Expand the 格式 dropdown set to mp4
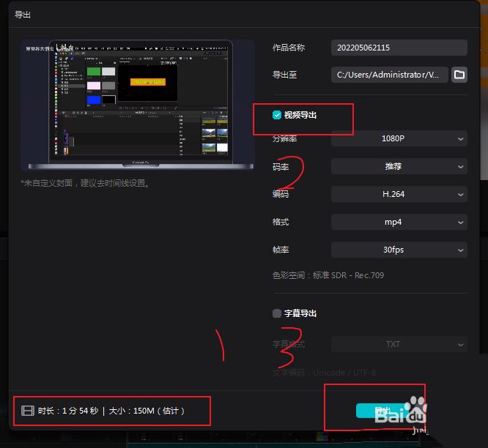The image size is (488, 448). [399, 222]
